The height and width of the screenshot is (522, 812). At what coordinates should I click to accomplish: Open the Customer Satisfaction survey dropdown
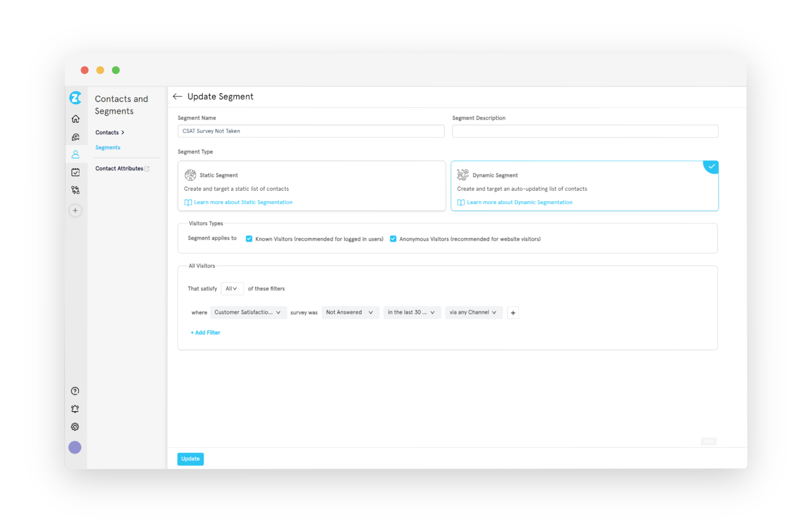248,313
